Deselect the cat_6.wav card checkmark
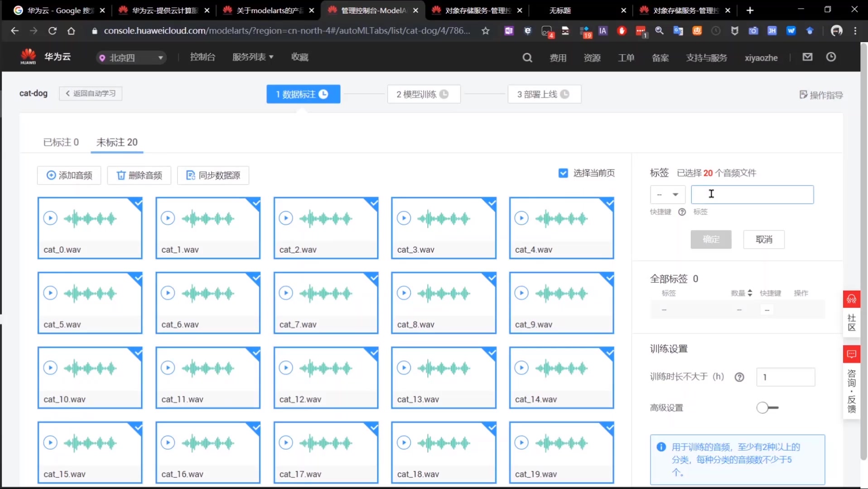 pos(255,278)
